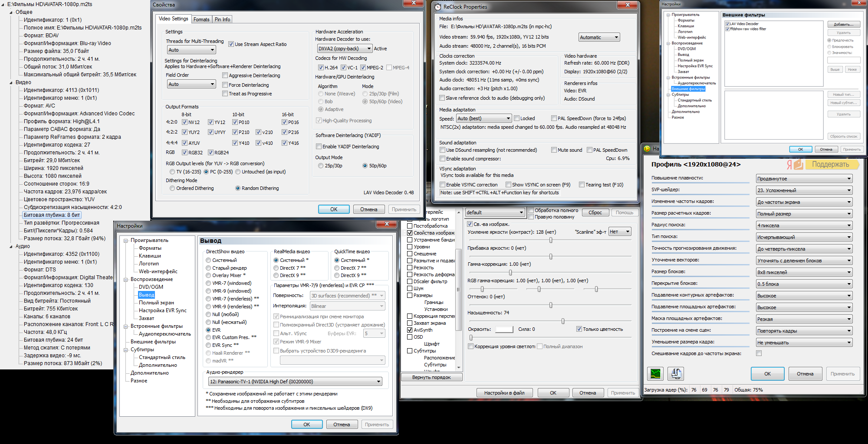The image size is (868, 444).
Task: Switch to the Formats tab
Action: coord(201,20)
